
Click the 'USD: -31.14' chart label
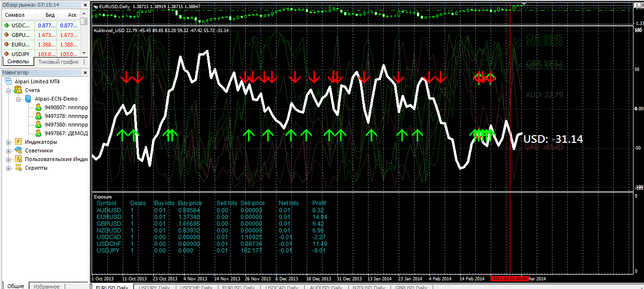point(553,139)
